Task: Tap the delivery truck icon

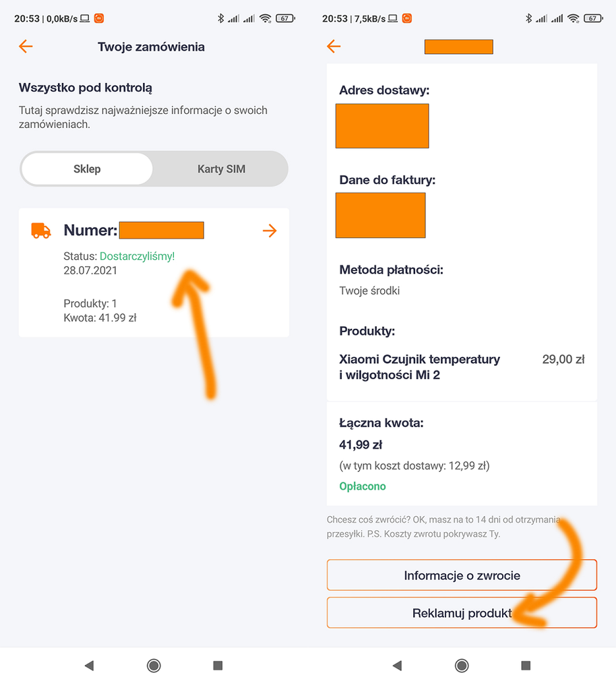Action: point(41,231)
